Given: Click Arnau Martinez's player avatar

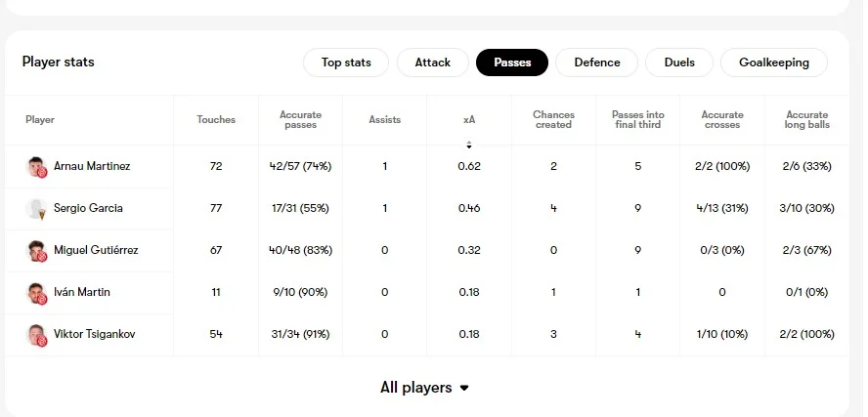Looking at the screenshot, I should (37, 167).
